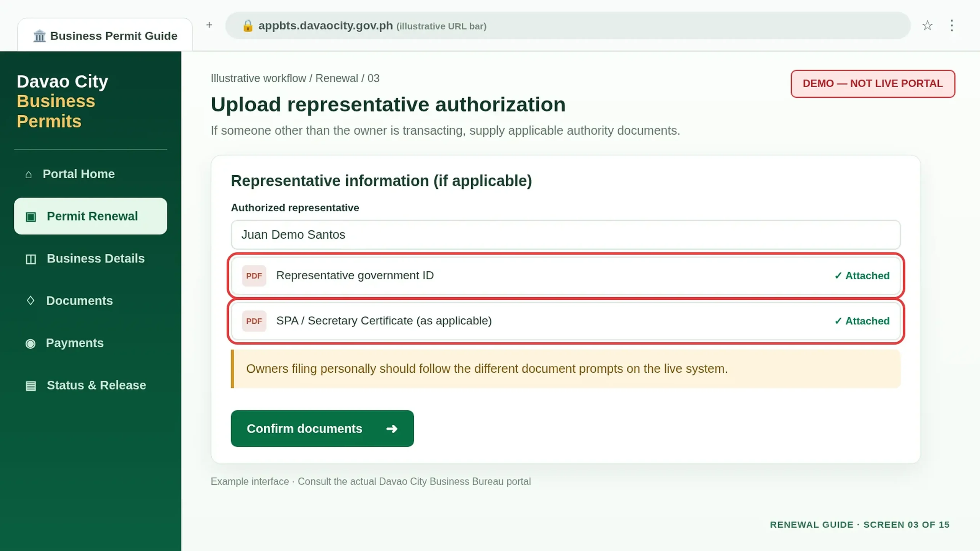Click the Confirm documents button
This screenshot has height=551, width=980.
[322, 429]
